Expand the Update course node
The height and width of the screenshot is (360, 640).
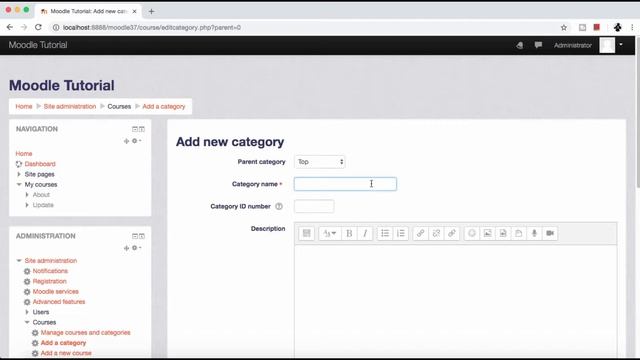(x=27, y=205)
